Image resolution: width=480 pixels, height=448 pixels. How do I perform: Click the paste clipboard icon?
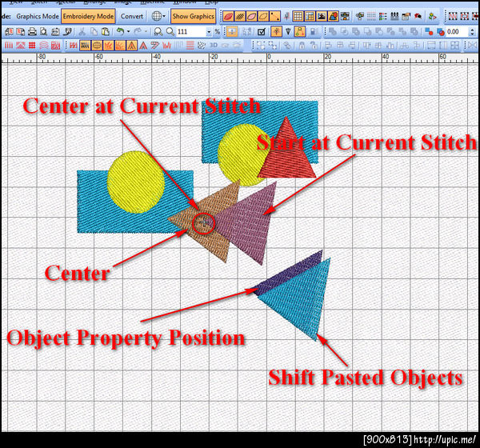(106, 31)
